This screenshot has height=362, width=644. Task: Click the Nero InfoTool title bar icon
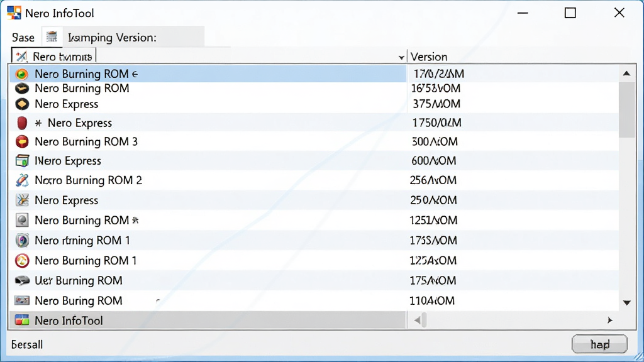click(14, 13)
